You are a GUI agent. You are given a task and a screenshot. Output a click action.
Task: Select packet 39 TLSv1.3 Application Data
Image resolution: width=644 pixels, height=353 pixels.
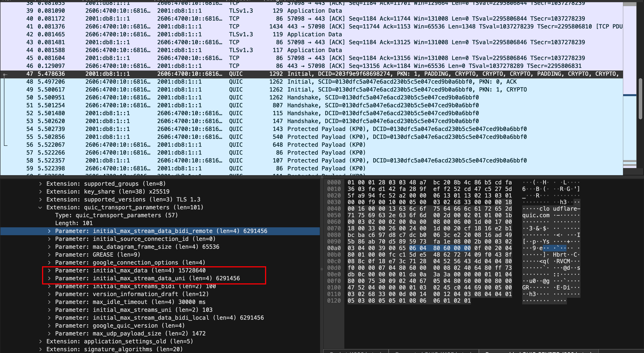(311, 11)
